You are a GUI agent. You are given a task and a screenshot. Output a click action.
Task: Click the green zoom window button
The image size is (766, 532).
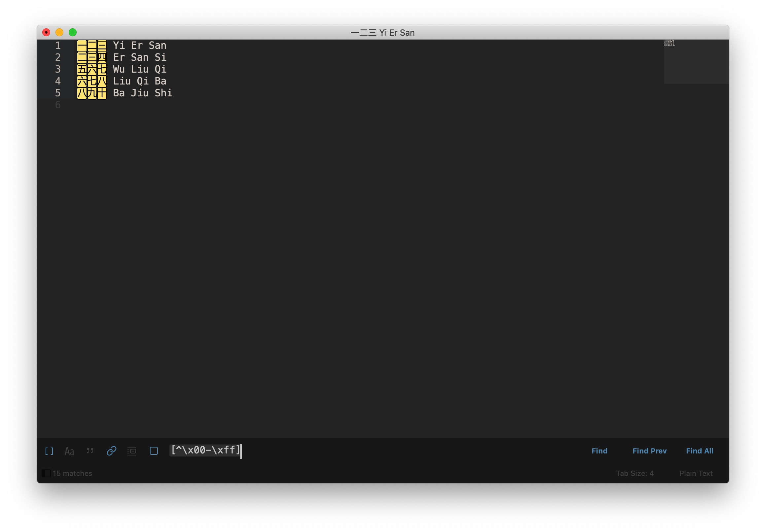pos(73,32)
